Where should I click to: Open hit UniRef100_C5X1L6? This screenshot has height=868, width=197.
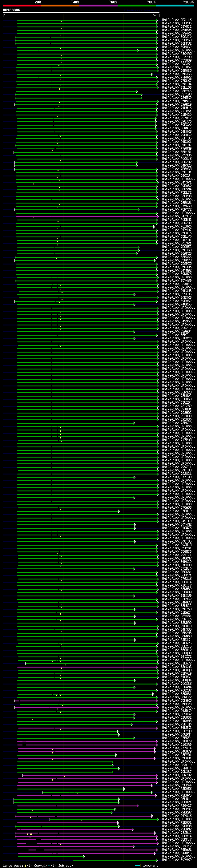click(177, 20)
